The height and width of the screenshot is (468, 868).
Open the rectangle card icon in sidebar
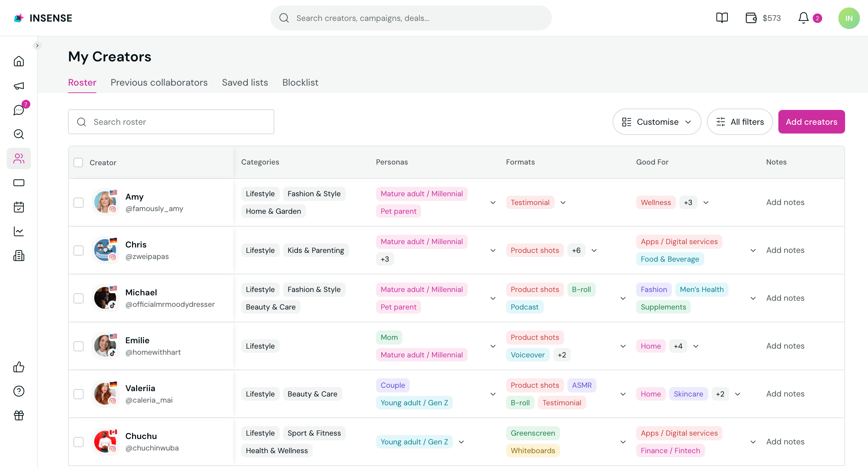coord(19,183)
